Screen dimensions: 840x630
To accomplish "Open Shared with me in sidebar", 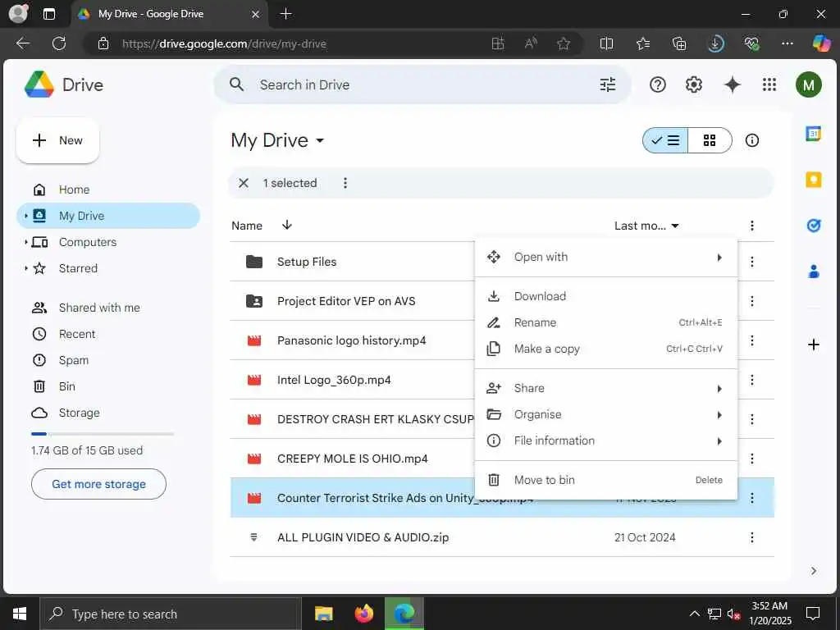I will pos(107,308).
